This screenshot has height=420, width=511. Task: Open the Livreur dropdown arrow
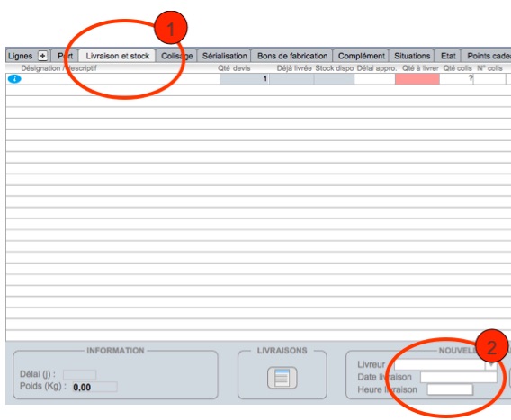(490, 365)
